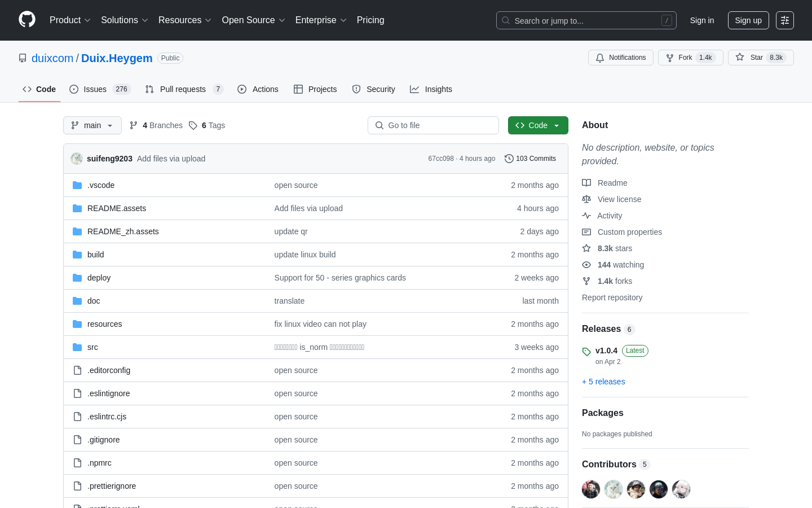812x508 pixels.
Task: Click the fork icon next to 1.4k forks
Action: pos(586,281)
